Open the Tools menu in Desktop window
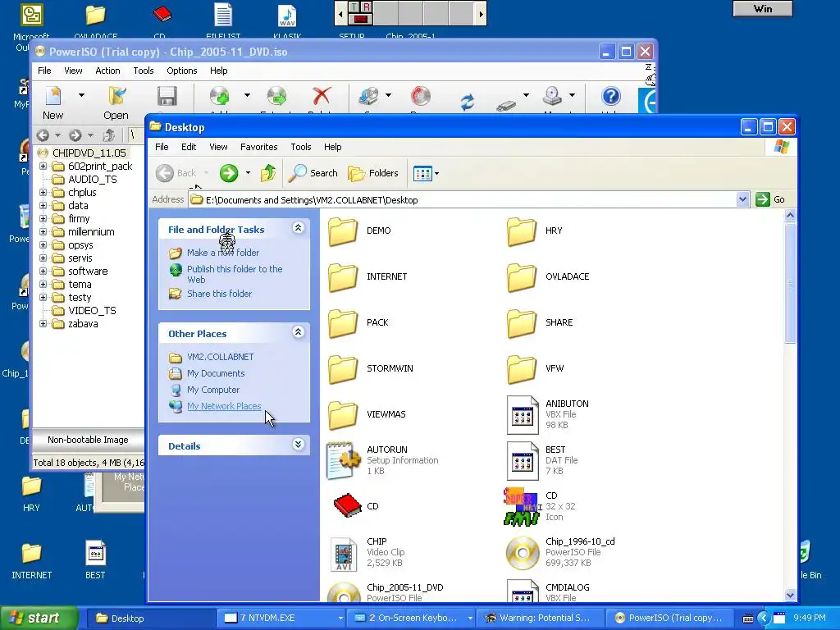Screen dimensions: 840x630 pos(300,147)
